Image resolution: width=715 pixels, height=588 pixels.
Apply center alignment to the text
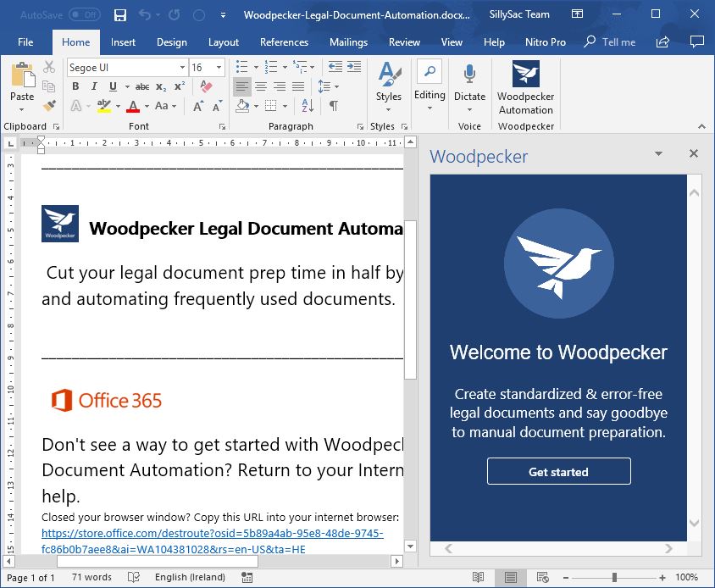pos(261,86)
